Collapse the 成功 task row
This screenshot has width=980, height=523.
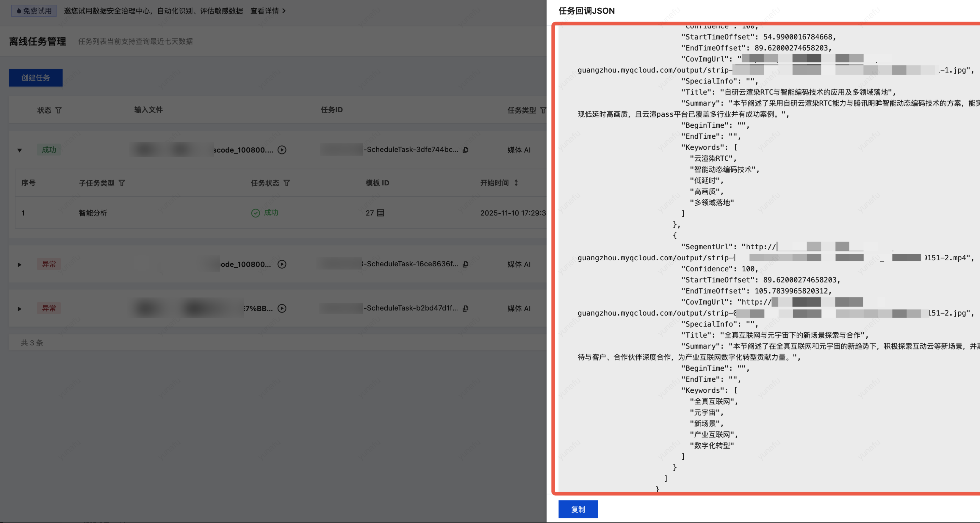(x=19, y=150)
